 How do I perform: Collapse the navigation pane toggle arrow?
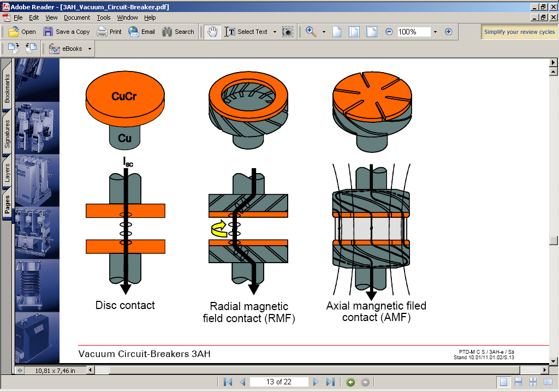point(20,370)
